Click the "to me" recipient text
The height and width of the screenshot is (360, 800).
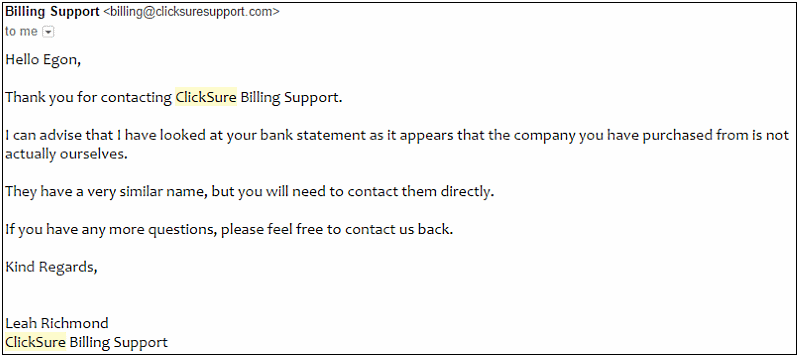click(x=21, y=32)
